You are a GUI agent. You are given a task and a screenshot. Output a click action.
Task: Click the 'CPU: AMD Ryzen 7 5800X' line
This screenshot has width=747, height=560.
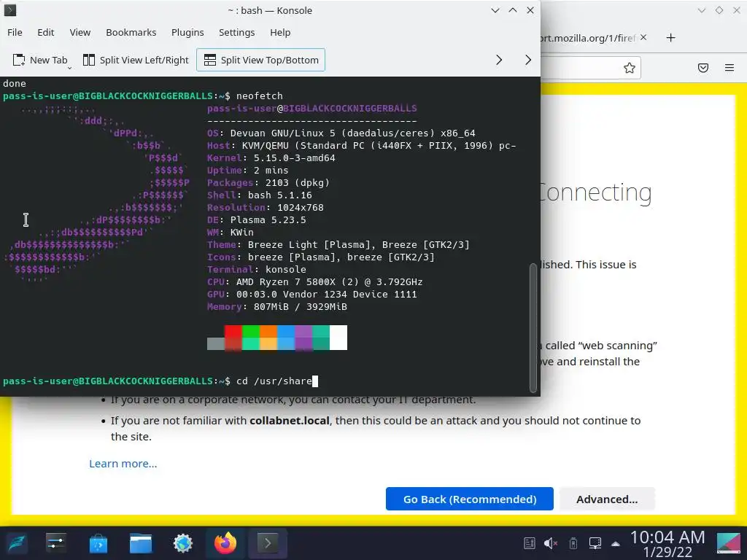[x=315, y=281]
